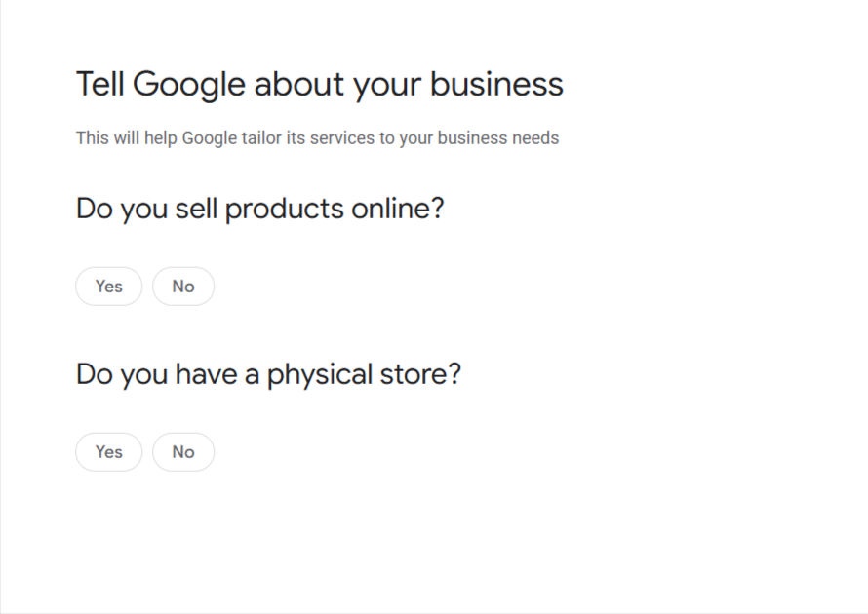Select No for selling products online
The width and height of the screenshot is (868, 614).
coord(183,287)
